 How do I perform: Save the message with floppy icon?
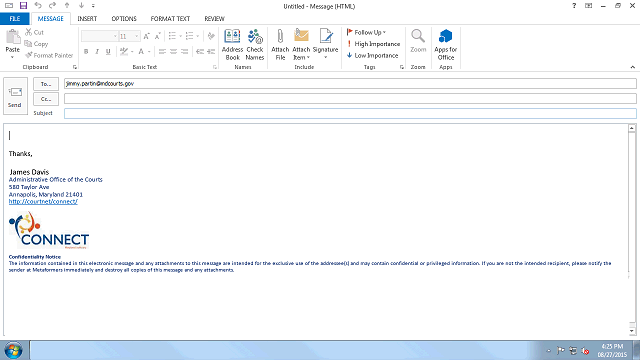point(23,5)
